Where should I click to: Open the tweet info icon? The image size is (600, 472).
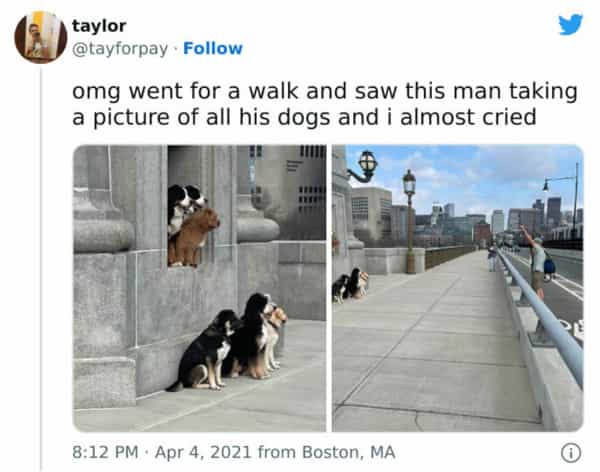click(571, 453)
